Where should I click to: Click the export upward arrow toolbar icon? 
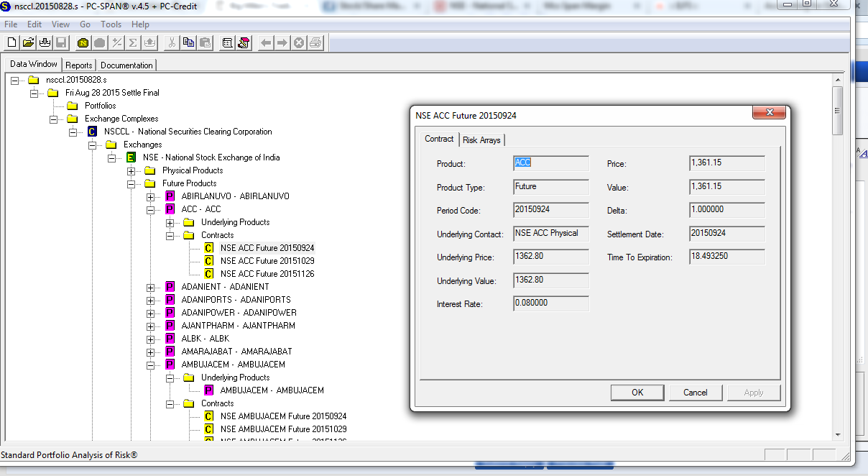[149, 42]
